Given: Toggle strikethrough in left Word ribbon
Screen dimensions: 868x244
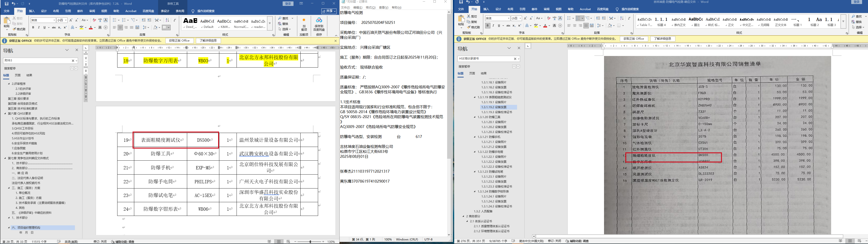Looking at the screenshot, I should click(54, 28).
